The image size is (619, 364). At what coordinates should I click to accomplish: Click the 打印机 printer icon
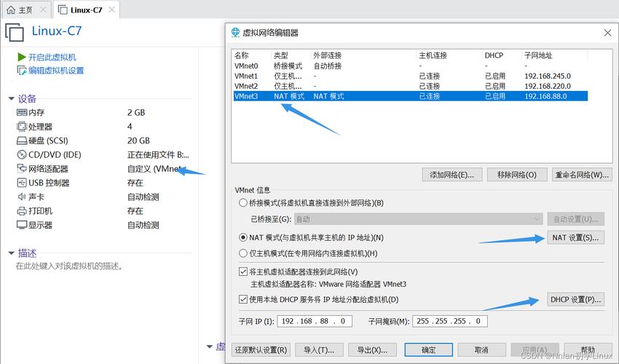22,211
